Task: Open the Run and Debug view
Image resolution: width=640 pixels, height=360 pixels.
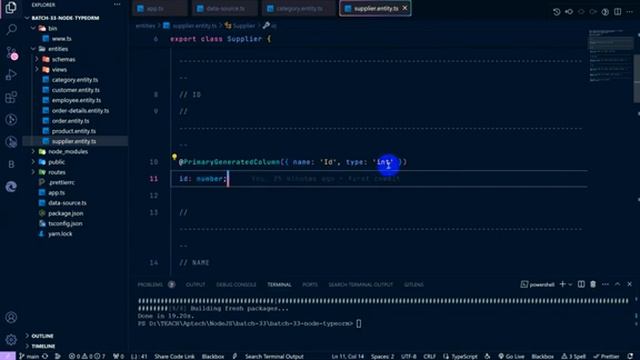Action: click(11, 75)
